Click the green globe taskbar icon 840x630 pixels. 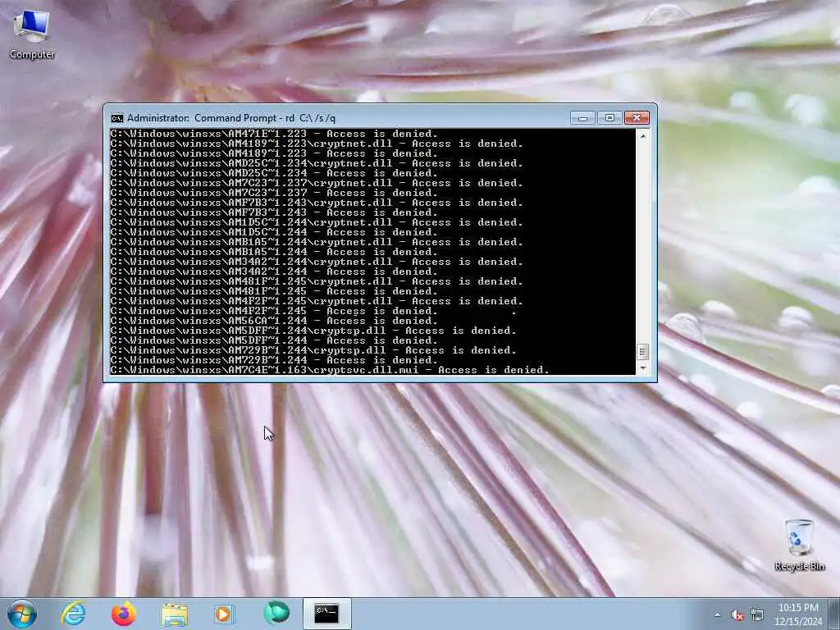tap(276, 614)
